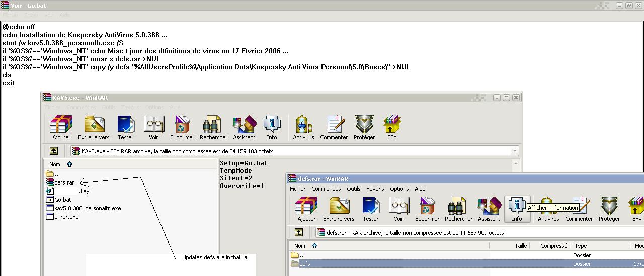Select defs.rar in KAV5.exe file list
Screen dimensions: 644x276
coord(60,182)
